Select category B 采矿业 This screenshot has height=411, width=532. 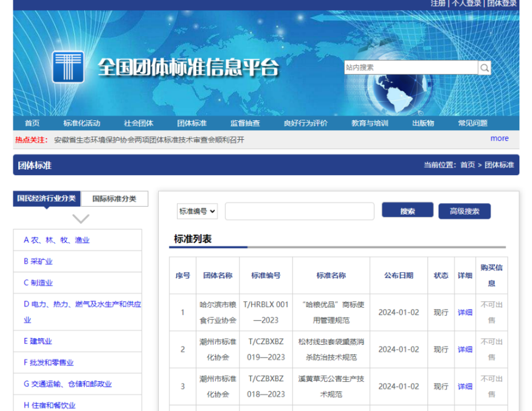[38, 261]
